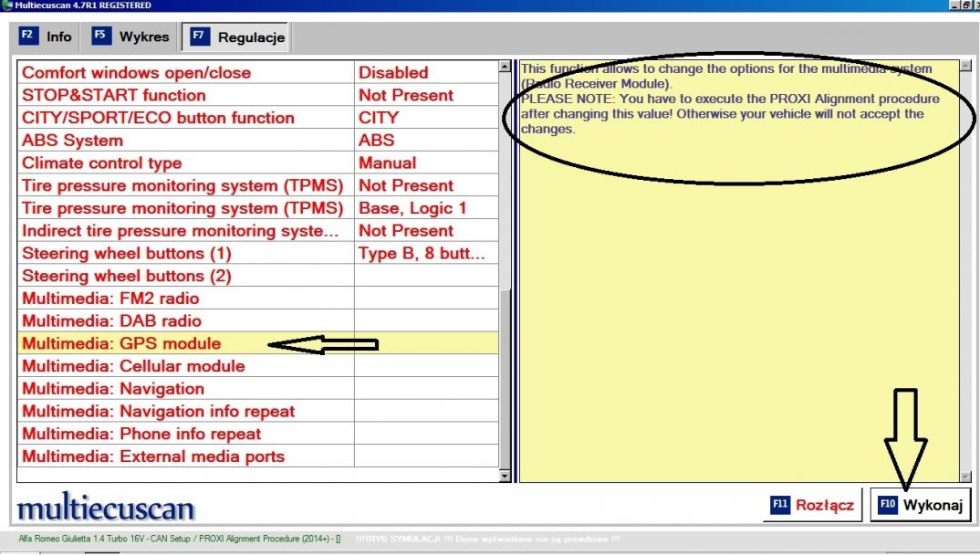Click the Type B, 8 butt... value

[x=426, y=253]
